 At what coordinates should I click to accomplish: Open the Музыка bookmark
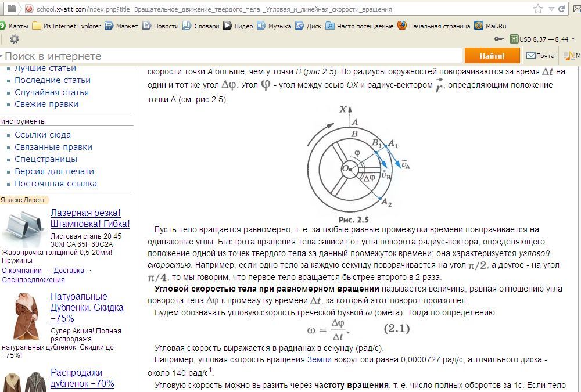pyautogui.click(x=274, y=26)
